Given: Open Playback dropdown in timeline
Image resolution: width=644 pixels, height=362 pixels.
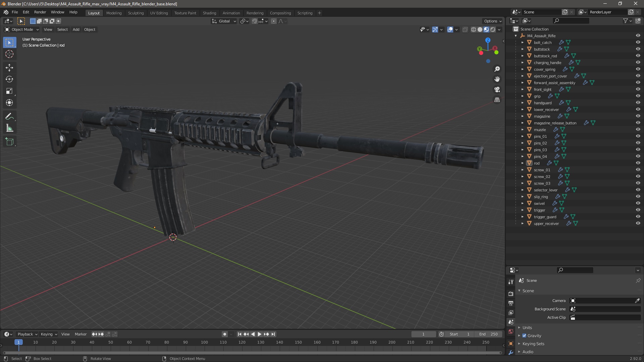Looking at the screenshot, I should (x=27, y=334).
